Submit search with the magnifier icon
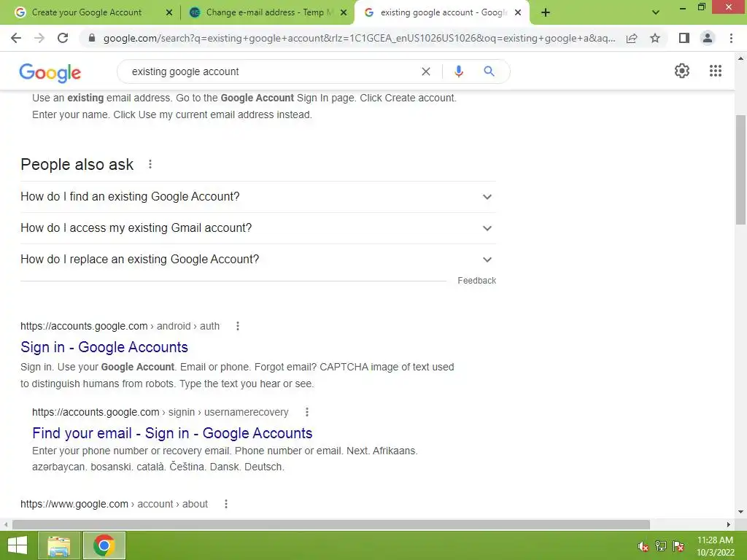Viewport: 747px width, 560px height. point(489,71)
